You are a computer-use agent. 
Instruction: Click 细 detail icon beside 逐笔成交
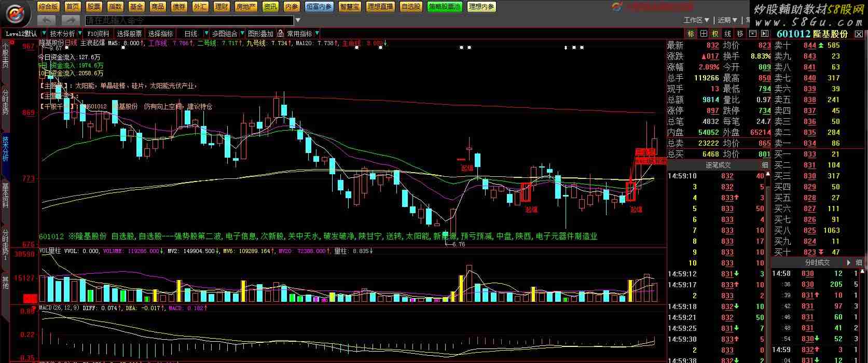coord(765,165)
